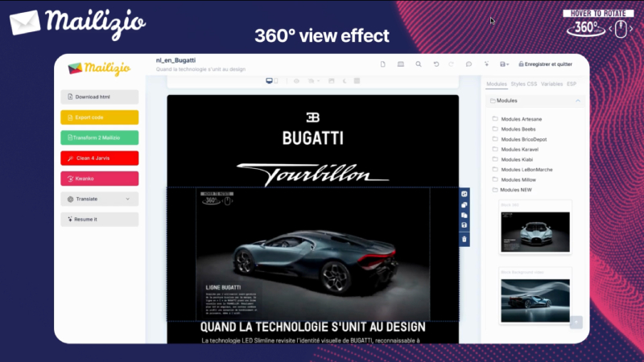Open the Translate dropdown
644x362 pixels.
[x=99, y=199]
